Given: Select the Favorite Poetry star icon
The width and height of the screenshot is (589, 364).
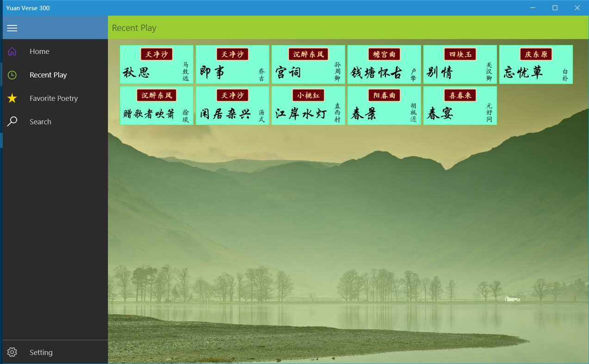Looking at the screenshot, I should 12,98.
